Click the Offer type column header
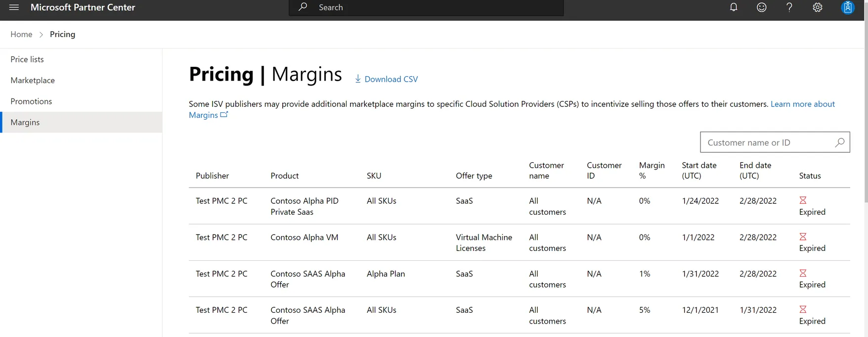The image size is (868, 337). click(474, 176)
